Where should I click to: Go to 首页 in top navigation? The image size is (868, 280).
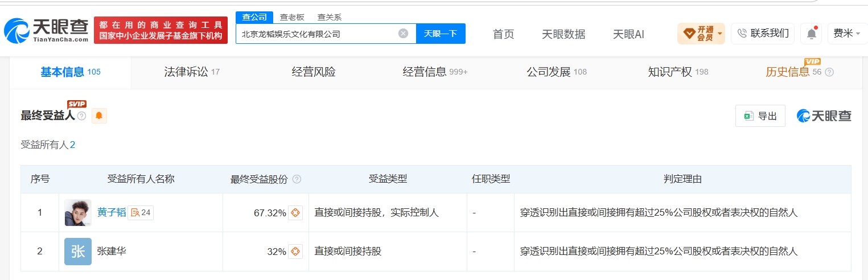click(x=503, y=34)
